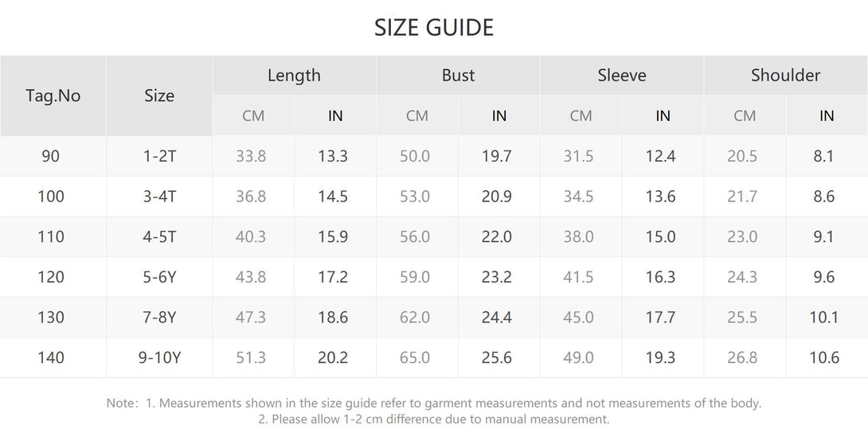This screenshot has height=445, width=868.
Task: Click the note about manual measurement difference
Action: [434, 419]
